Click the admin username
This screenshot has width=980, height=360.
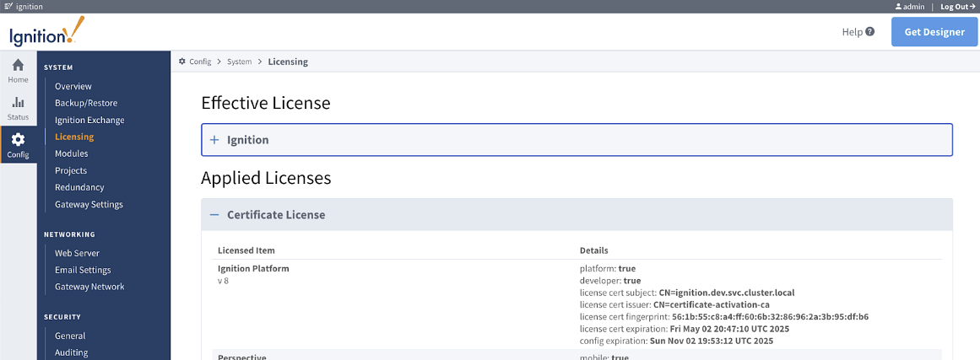[914, 6]
